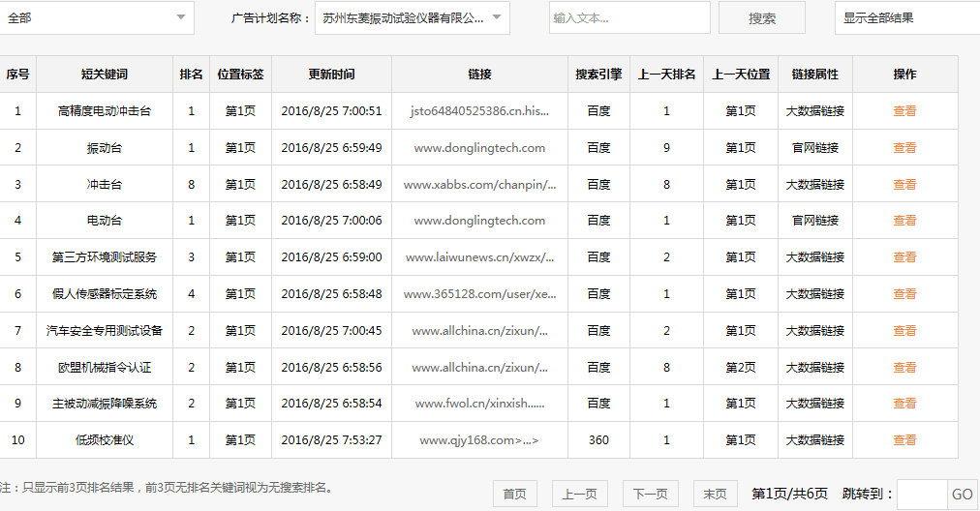This screenshot has height=511, width=980.
Task: Click the 短关键词 column header
Action: click(105, 75)
